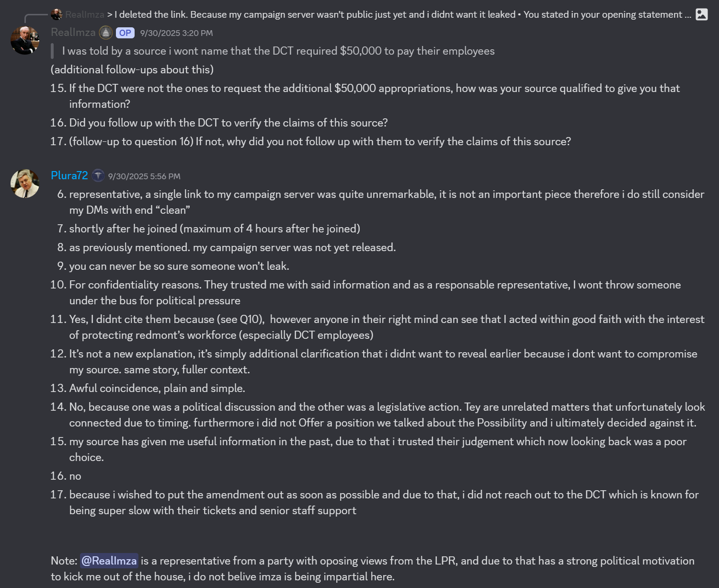Click the small Reallmza avatar in reply preview
The height and width of the screenshot is (588, 719).
57,14
